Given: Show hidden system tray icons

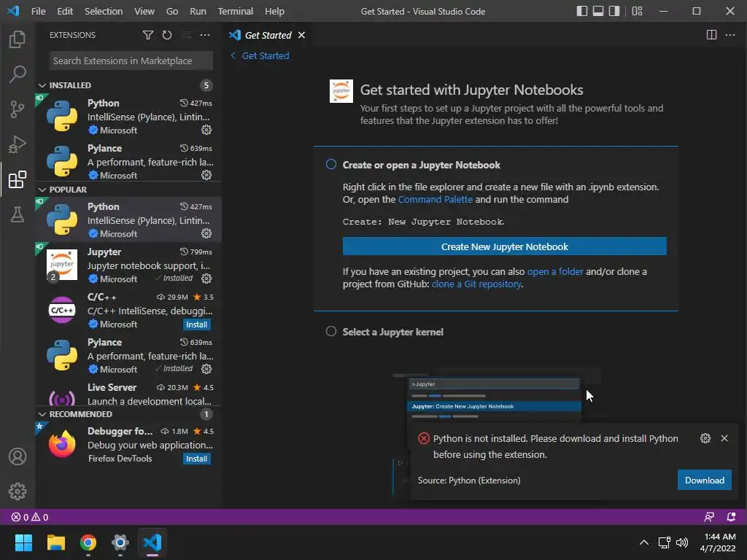Looking at the screenshot, I should (643, 542).
